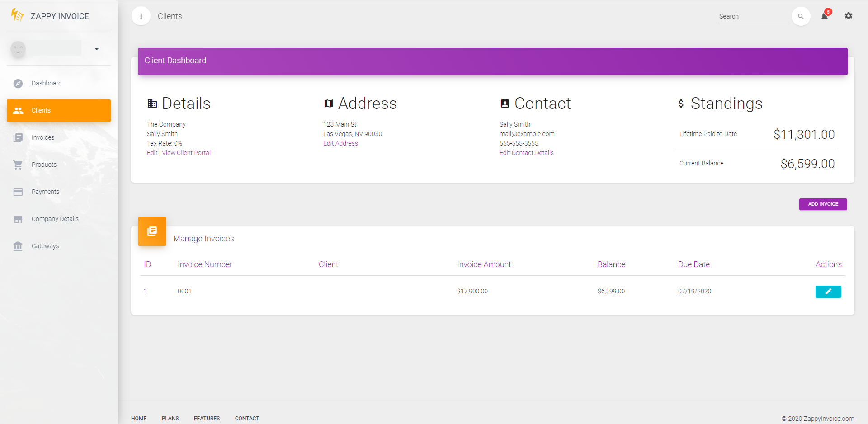Expand the user profile dropdown arrow
The image size is (868, 424).
pyautogui.click(x=97, y=49)
